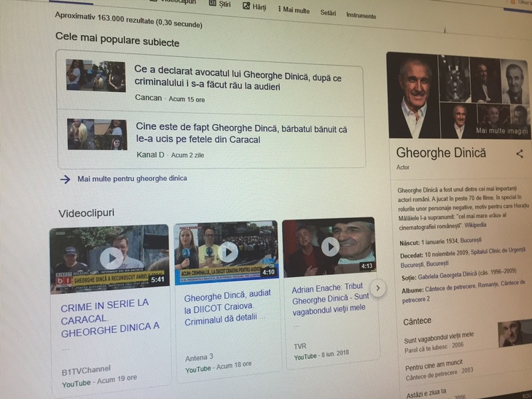Open Gabriela Georgeta Dinică spouse link

coord(447,275)
